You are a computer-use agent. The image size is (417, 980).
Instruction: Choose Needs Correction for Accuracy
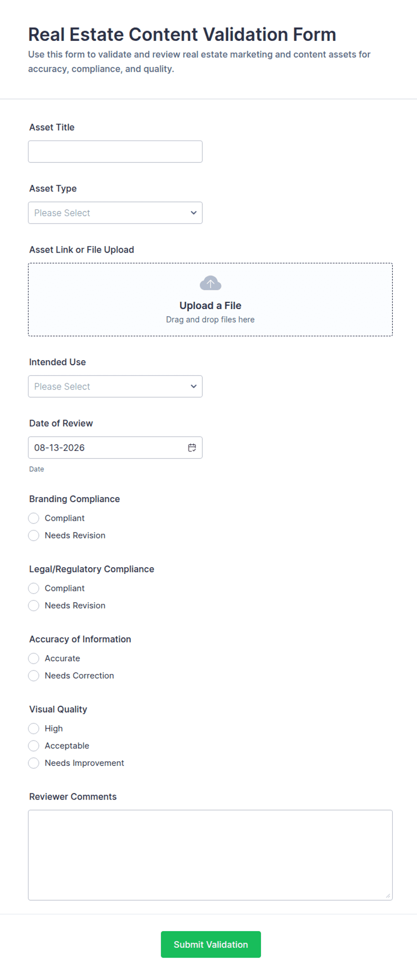34,675
